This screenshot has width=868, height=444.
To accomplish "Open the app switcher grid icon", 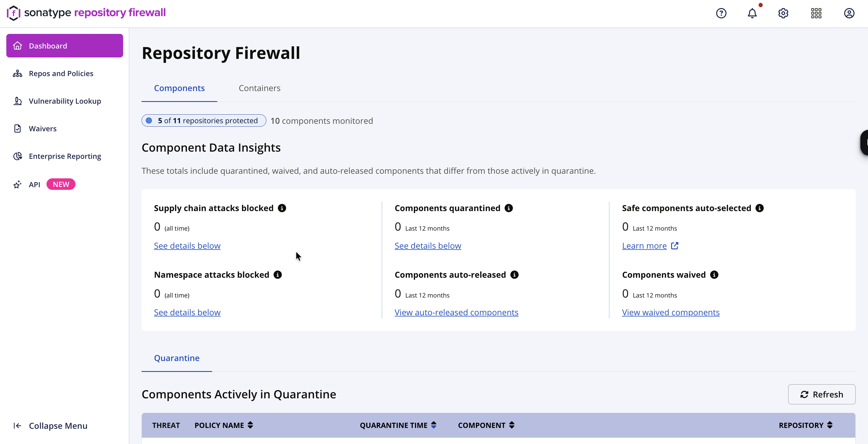I will pos(816,13).
